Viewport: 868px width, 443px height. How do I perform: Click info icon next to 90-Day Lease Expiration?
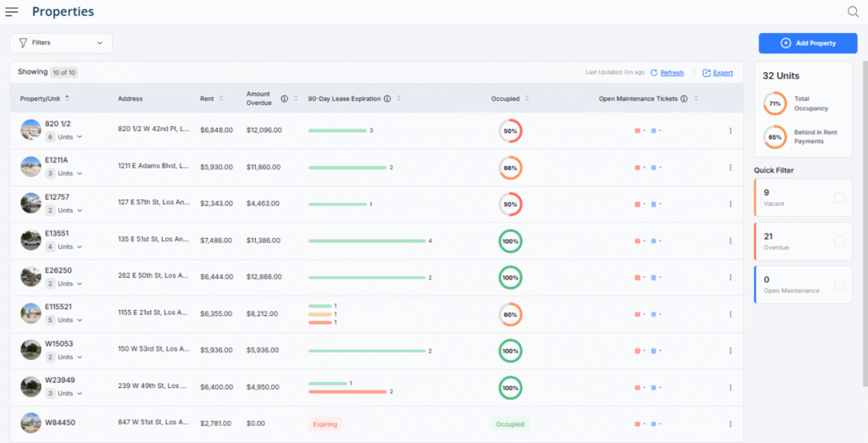tap(387, 98)
